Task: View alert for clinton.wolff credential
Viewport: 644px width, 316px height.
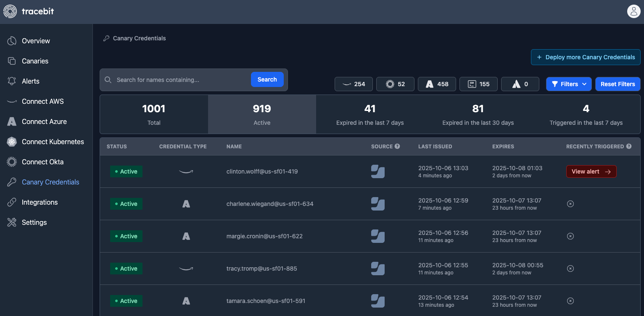Action: click(591, 171)
